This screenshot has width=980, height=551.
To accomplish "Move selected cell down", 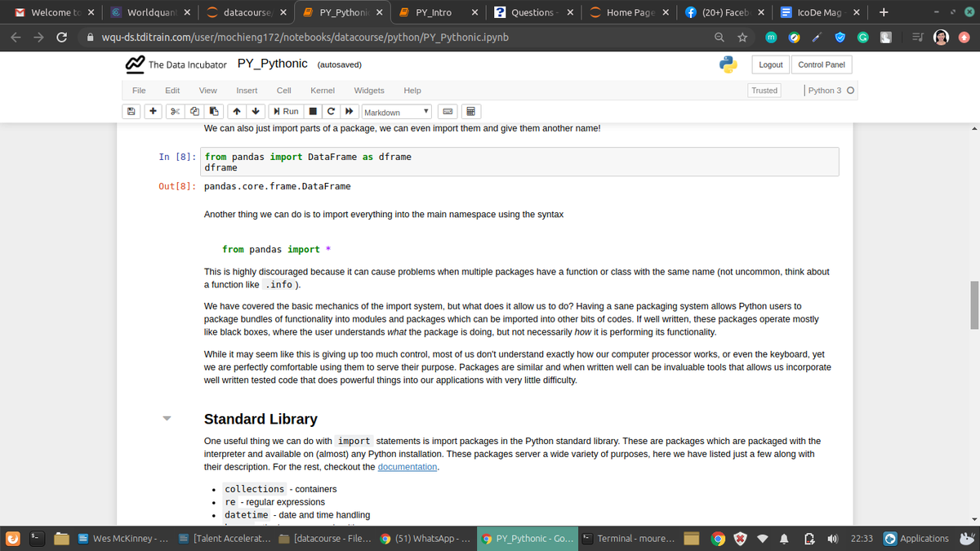I will (x=256, y=112).
